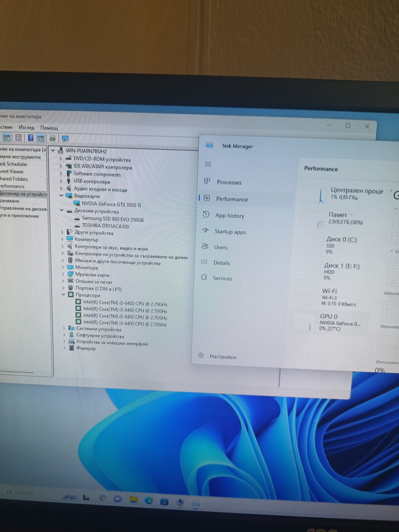Click the update driver gear toolbar icon
This screenshot has width=399, height=532.
(53, 138)
